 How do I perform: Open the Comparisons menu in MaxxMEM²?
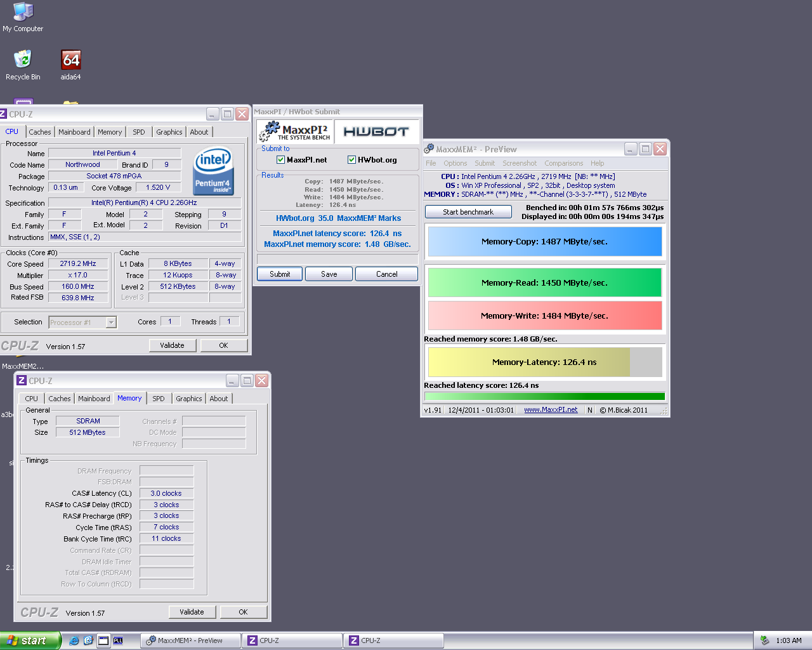[x=563, y=163]
